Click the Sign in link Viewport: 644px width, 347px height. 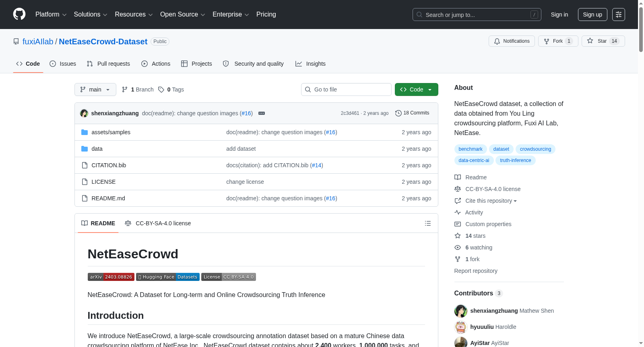tap(559, 15)
